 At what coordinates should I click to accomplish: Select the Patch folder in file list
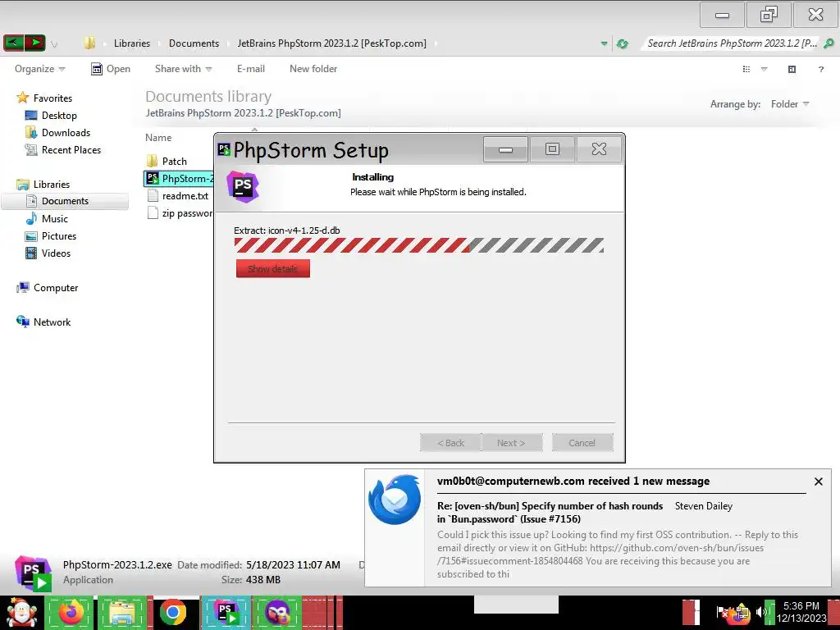174,162
